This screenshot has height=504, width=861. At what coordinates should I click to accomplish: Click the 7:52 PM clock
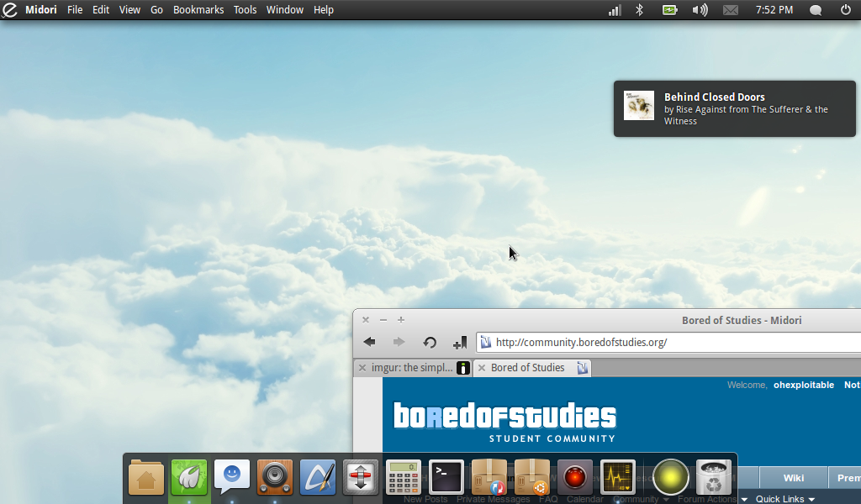tap(774, 10)
